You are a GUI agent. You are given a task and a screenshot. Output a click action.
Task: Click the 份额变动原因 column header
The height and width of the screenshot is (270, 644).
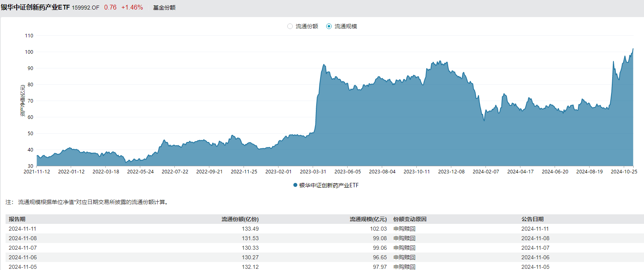coord(410,219)
